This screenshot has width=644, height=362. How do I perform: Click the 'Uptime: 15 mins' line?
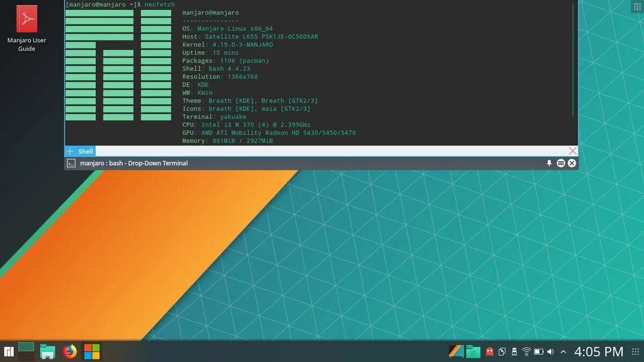pos(210,53)
